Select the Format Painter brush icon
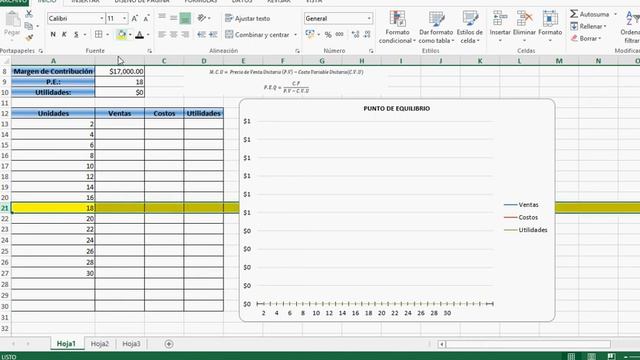This screenshot has width=640, height=360. [x=29, y=38]
